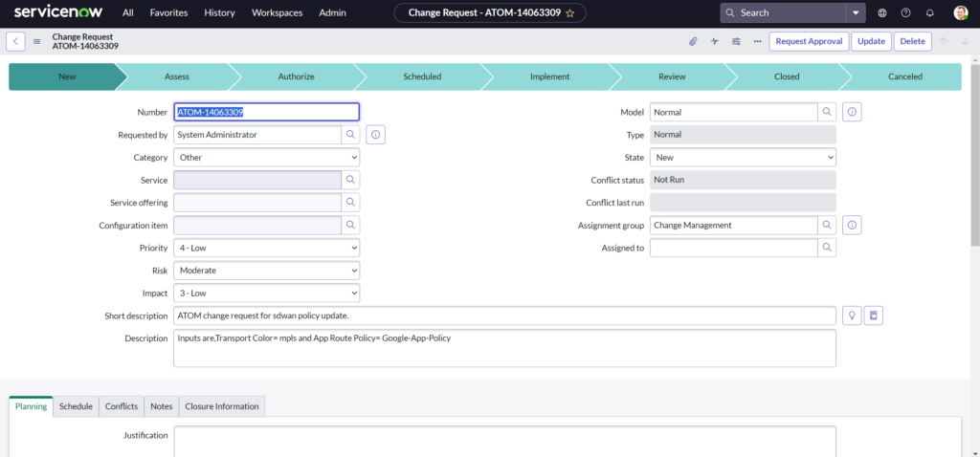Switch to the Schedule tab

tap(77, 405)
